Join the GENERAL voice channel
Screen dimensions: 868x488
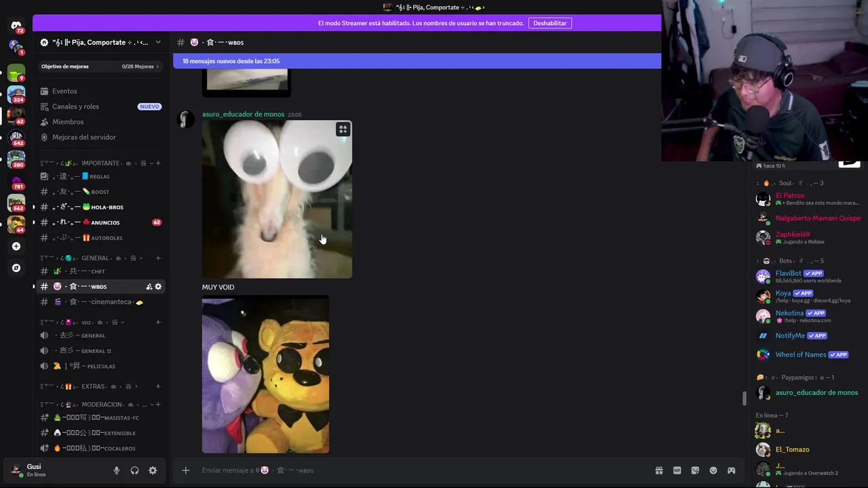(x=100, y=335)
